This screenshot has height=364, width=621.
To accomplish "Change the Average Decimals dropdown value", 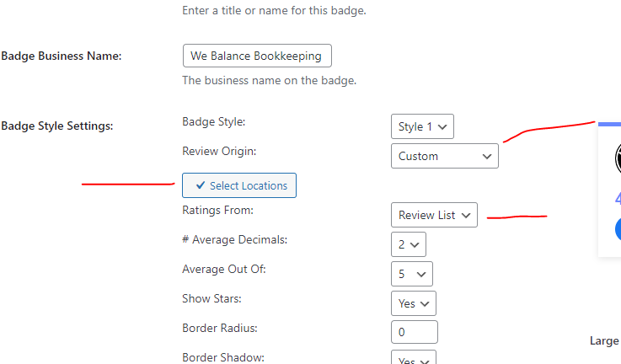I will [409, 244].
